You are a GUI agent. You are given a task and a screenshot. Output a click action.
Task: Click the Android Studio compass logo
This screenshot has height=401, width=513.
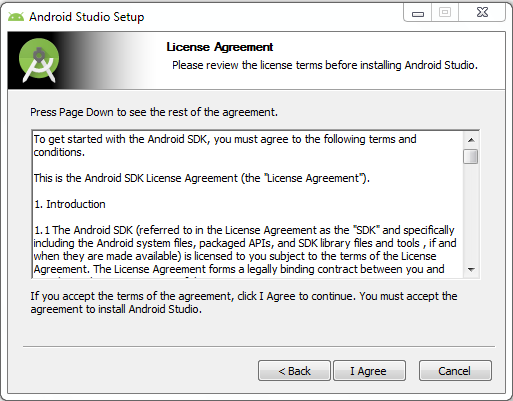click(x=39, y=60)
